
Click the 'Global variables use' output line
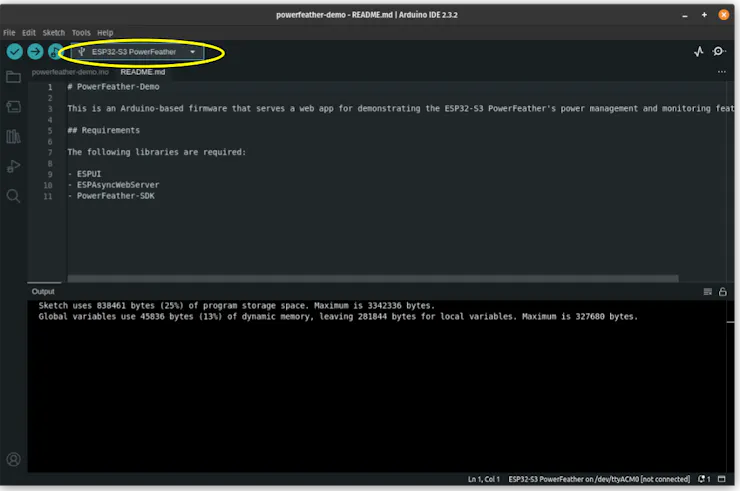338,316
